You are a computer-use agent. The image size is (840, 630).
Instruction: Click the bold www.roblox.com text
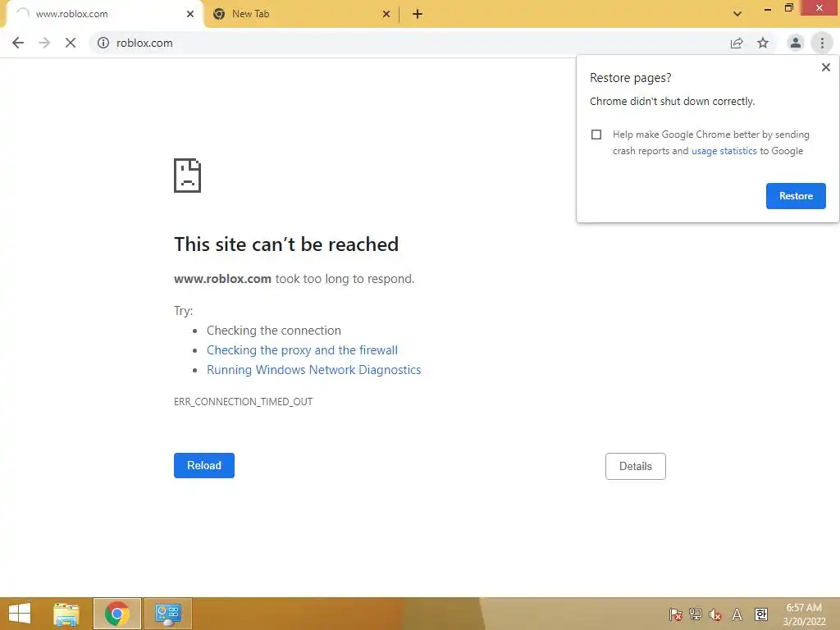click(222, 279)
